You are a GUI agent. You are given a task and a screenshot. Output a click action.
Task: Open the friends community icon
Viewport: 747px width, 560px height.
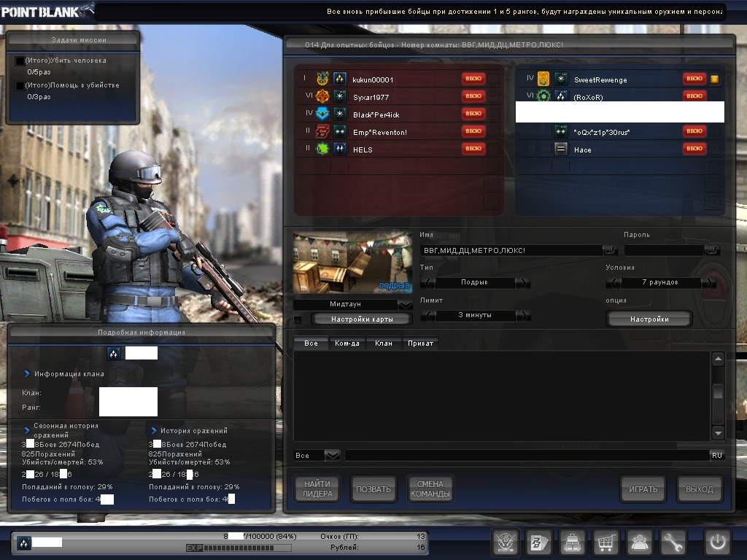pyautogui.click(x=640, y=542)
